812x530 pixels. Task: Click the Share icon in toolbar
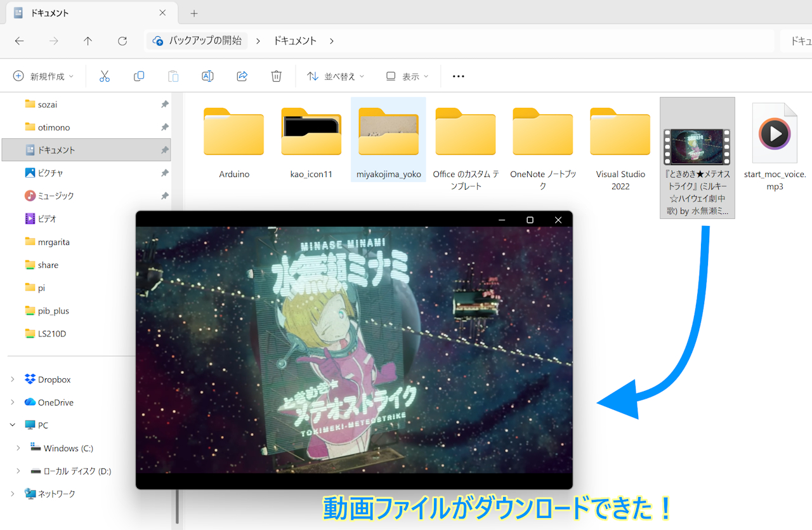(242, 76)
